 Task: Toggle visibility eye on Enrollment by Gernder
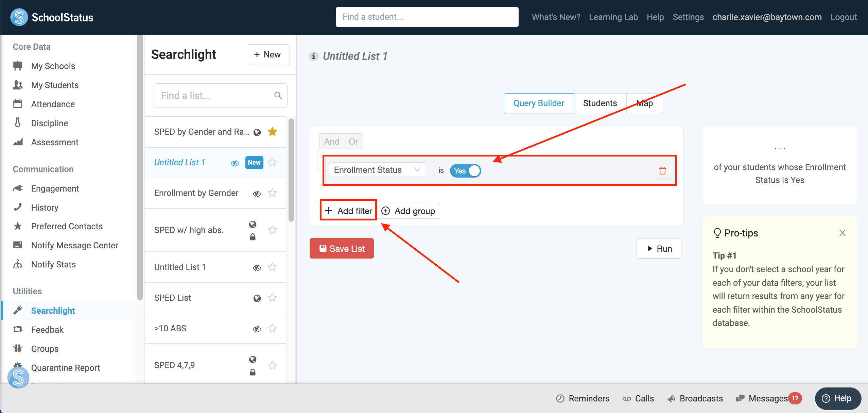pos(257,194)
